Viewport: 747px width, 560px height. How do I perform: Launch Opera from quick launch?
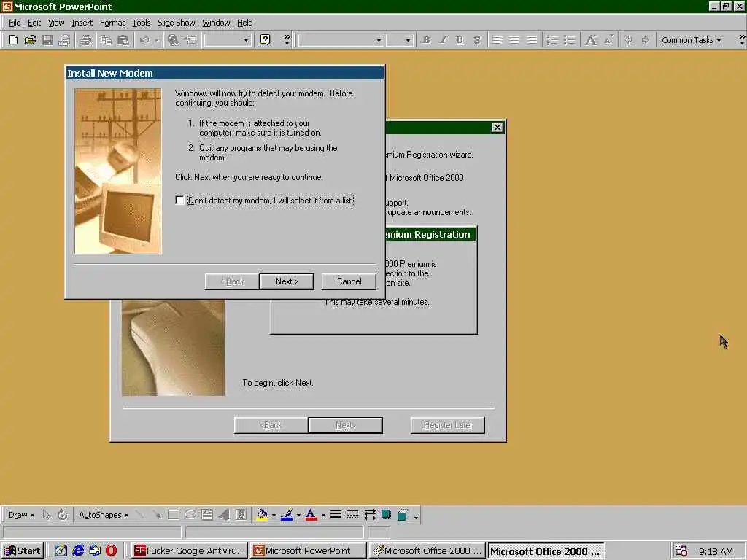click(111, 551)
